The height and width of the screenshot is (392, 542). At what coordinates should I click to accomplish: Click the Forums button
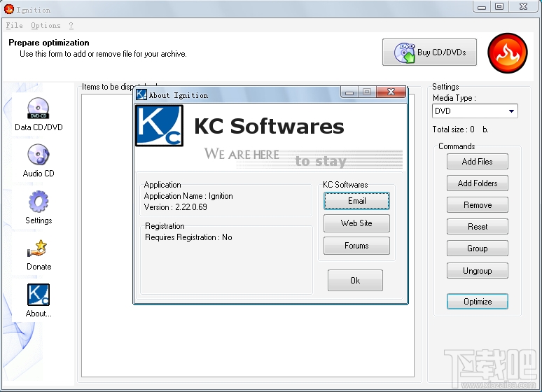tap(356, 246)
